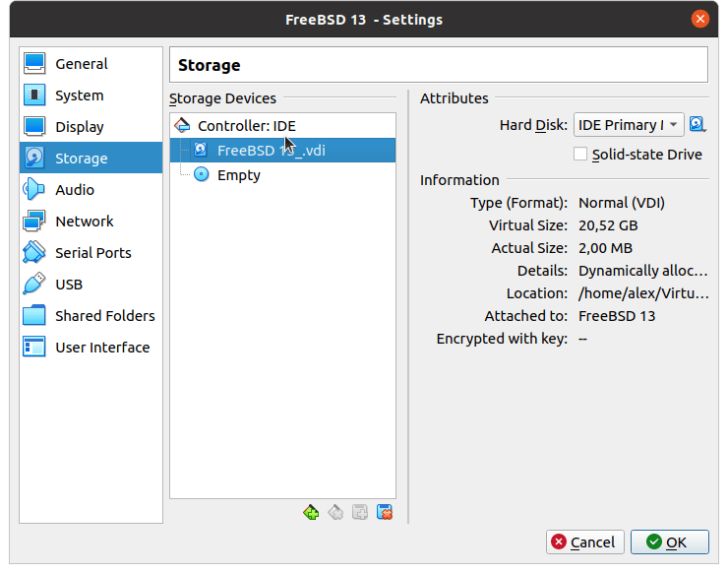This screenshot has width=728, height=573.
Task: Click the 20,52 GB virtual size value
Action: tap(608, 225)
